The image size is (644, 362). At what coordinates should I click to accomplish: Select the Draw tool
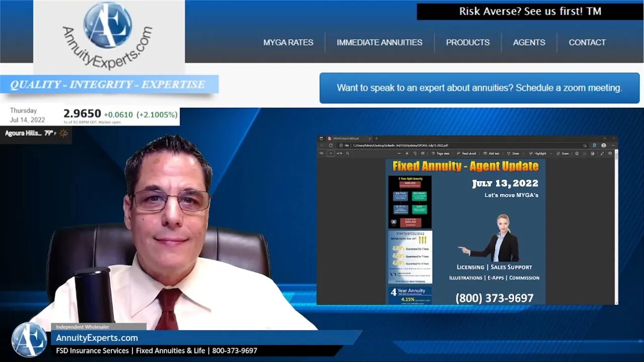tap(513, 153)
